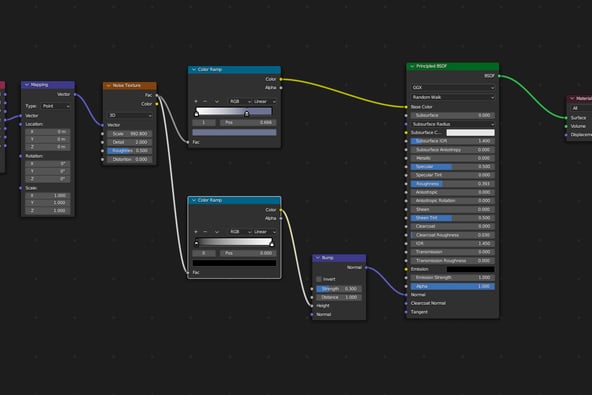
Task: Open the tools chevron menu in the top Color Ramp
Action: click(x=217, y=101)
